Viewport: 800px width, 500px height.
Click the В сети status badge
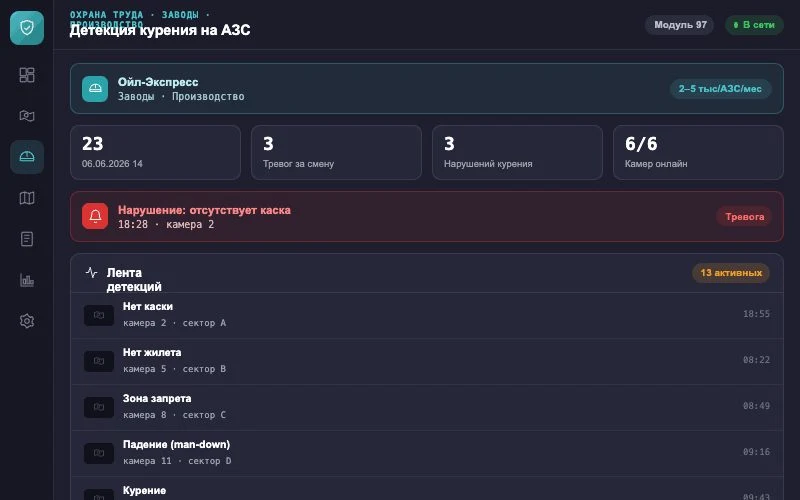[x=754, y=25]
